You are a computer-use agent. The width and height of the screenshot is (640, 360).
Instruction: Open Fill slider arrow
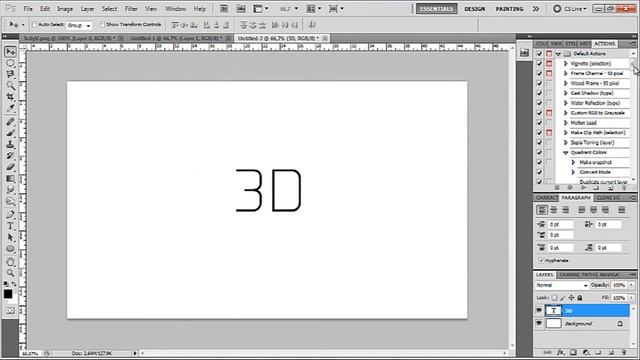pos(631,298)
